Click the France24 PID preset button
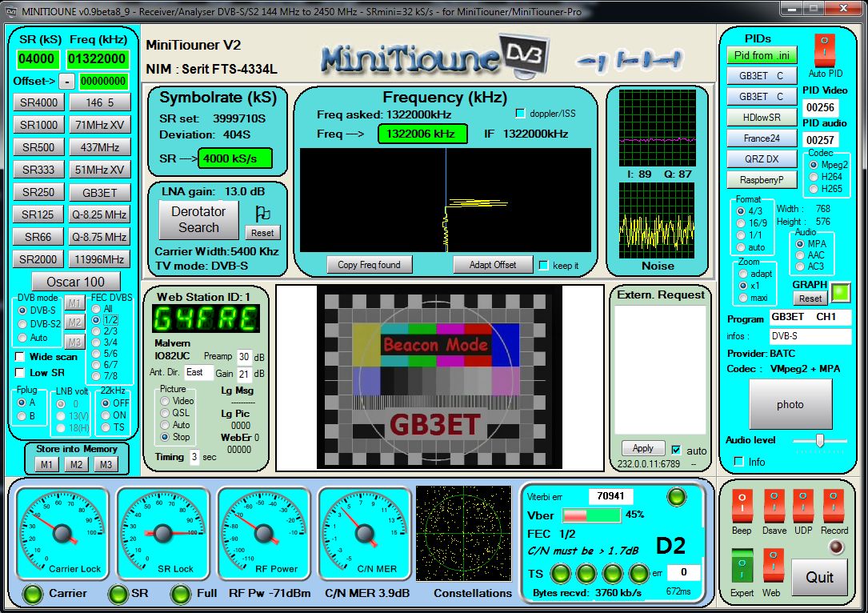This screenshot has width=868, height=613. point(762,138)
